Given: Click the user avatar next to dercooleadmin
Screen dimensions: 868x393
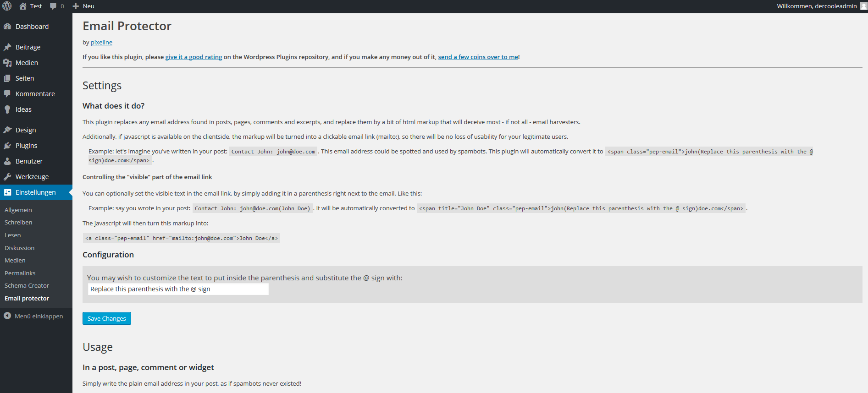Looking at the screenshot, I should coord(863,6).
